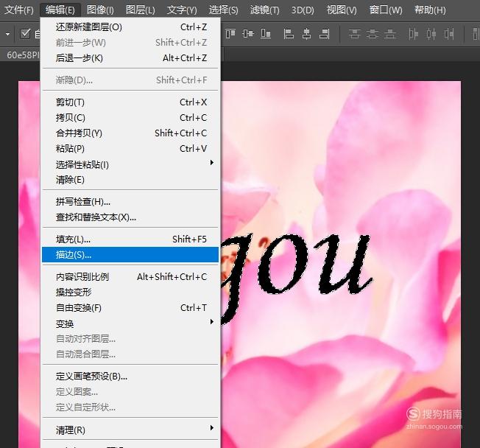480x448 pixels.
Task: Expand 变换 submenu arrow
Action: pos(211,322)
